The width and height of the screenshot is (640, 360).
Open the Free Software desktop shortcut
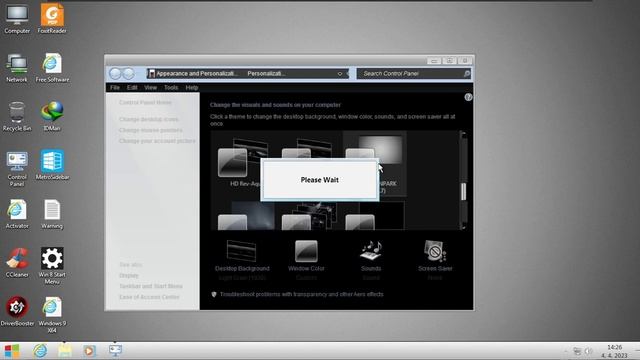tap(52, 68)
